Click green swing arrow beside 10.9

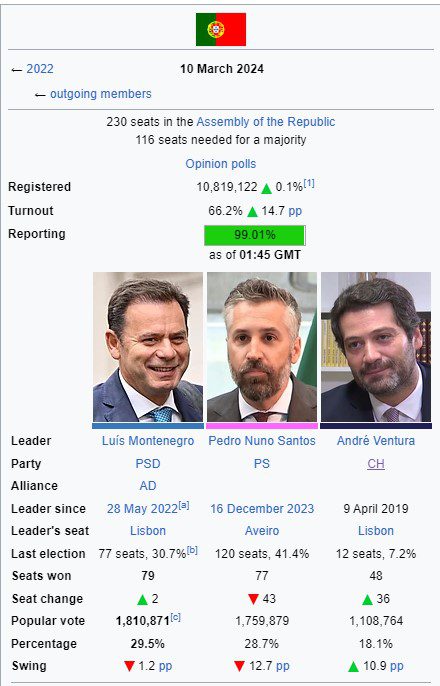point(353,667)
